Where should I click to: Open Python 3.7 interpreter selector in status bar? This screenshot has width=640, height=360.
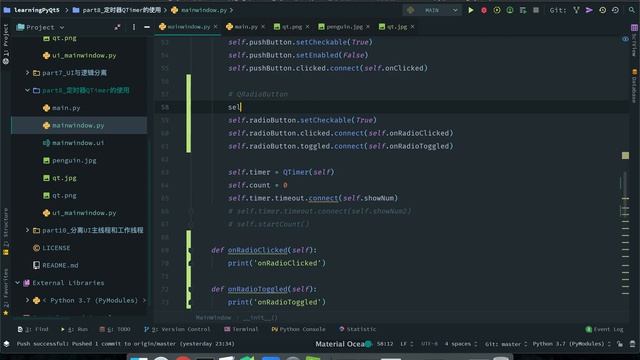pyautogui.click(x=571, y=344)
